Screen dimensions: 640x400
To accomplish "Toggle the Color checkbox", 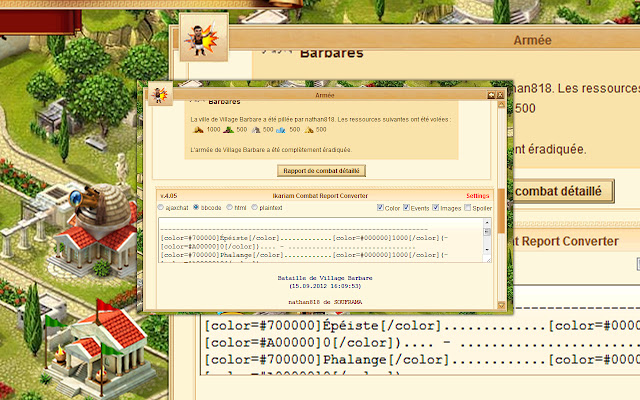I will [x=380, y=207].
